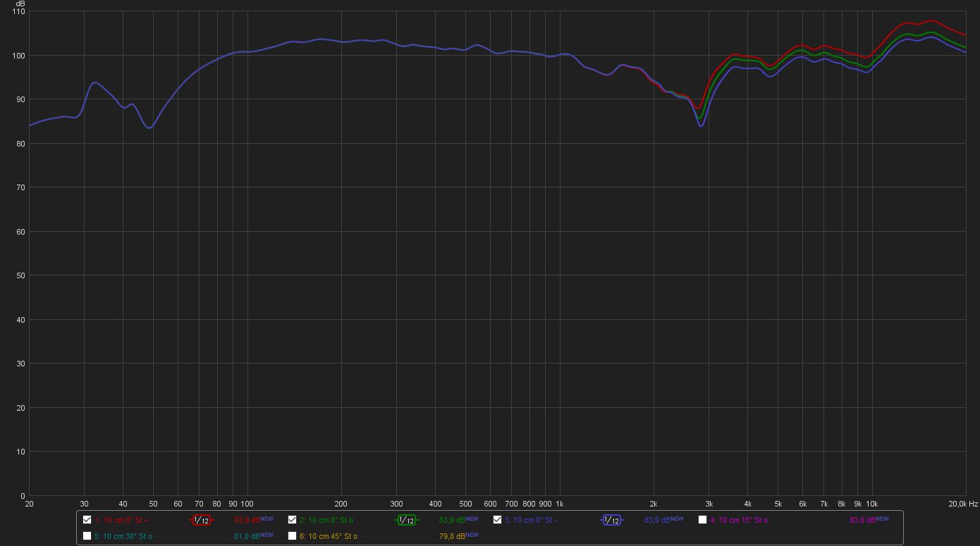980x546 pixels.
Task: Uncheck trace 1: 10 cm 0° St +
Action: coord(87,520)
